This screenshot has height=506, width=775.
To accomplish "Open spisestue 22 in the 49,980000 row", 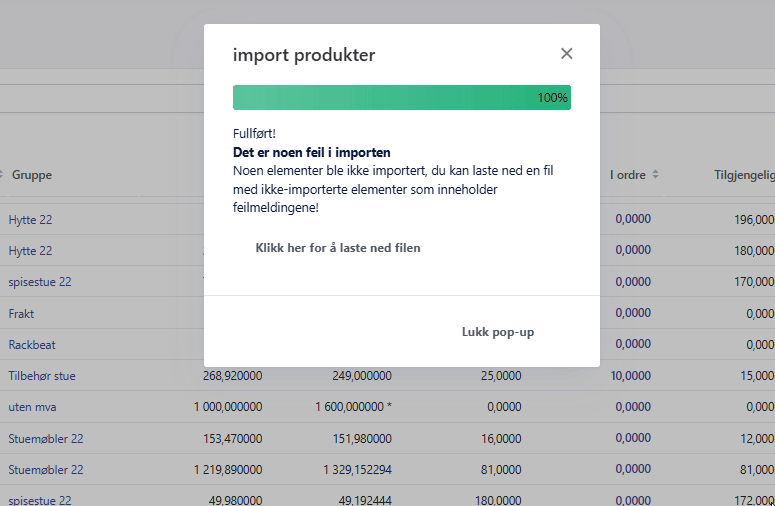I will (40, 499).
